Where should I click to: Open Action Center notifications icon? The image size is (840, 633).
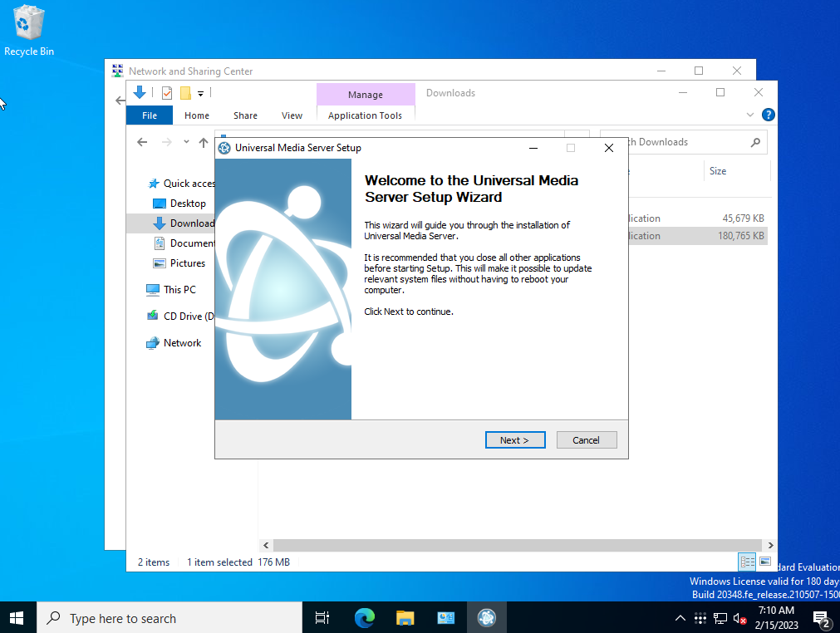pos(822,617)
